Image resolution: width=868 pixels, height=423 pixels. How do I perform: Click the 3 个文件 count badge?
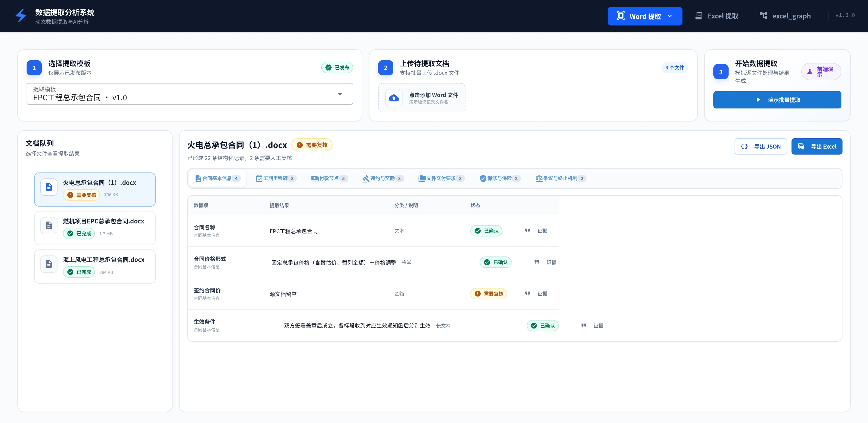675,68
